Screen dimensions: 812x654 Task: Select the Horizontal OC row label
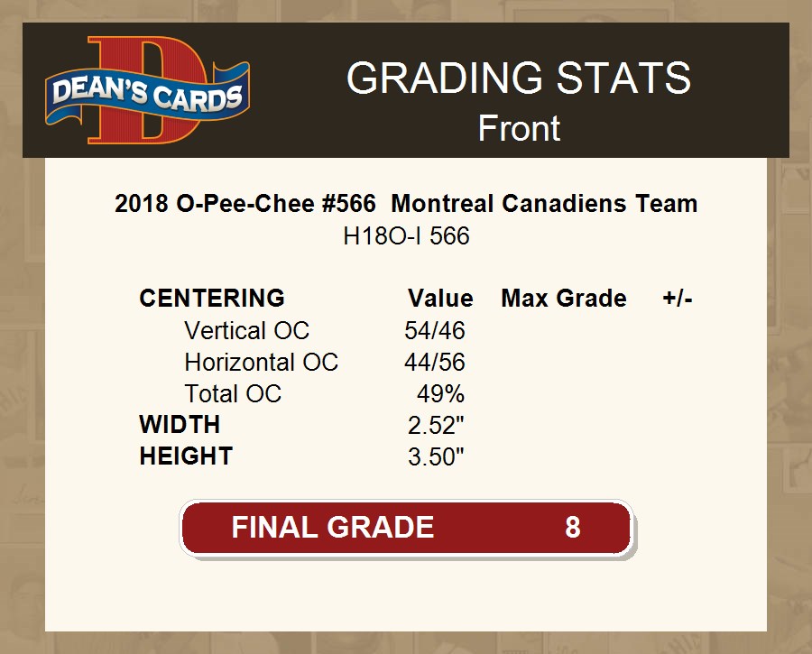point(261,363)
